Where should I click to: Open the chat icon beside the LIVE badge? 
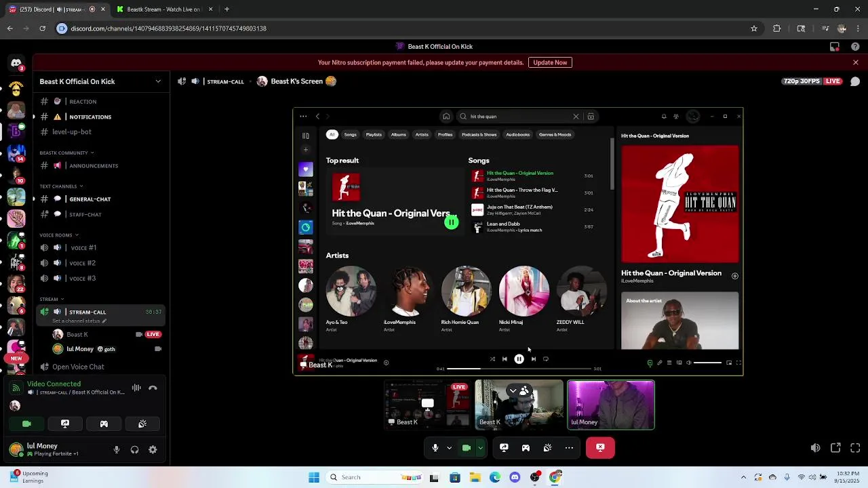(855, 81)
